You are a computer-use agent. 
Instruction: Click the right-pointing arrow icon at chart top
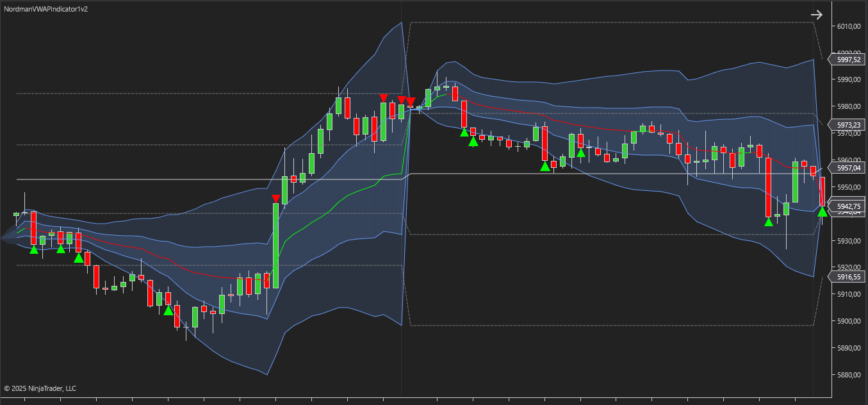816,15
